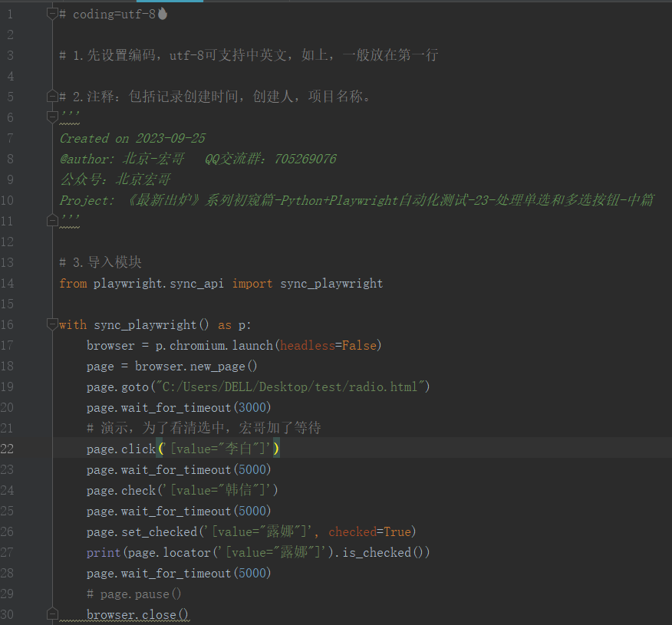Screen dimensions: 672x625
Task: Click the 3000 timeout value
Action: tap(252, 407)
